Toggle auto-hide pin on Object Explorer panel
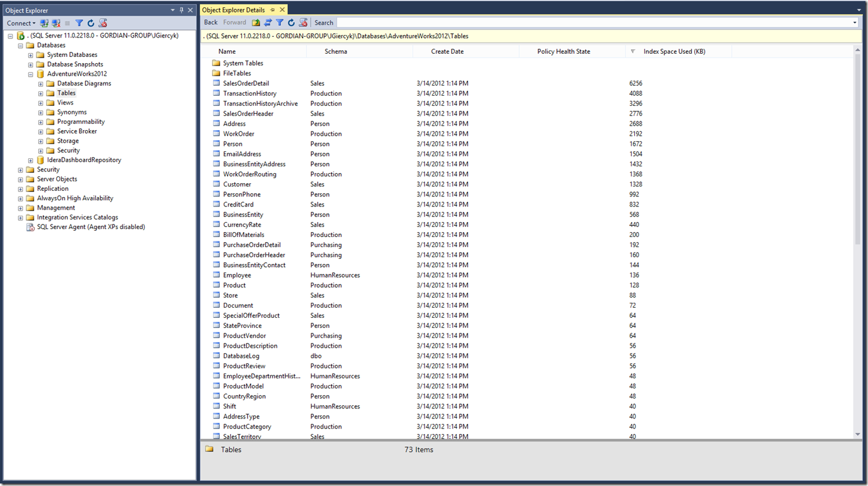868x486 pixels. [x=182, y=10]
